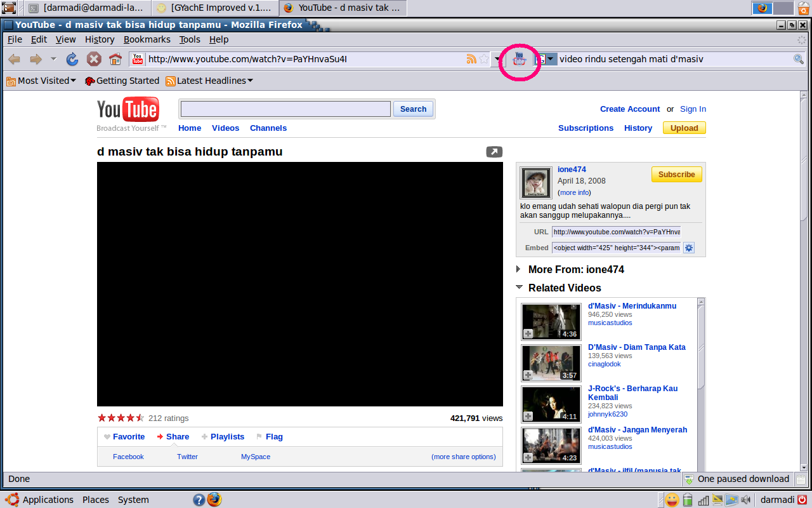Viewport: 812px width, 508px height.
Task: Collapse the Related Videos section
Action: (519, 287)
